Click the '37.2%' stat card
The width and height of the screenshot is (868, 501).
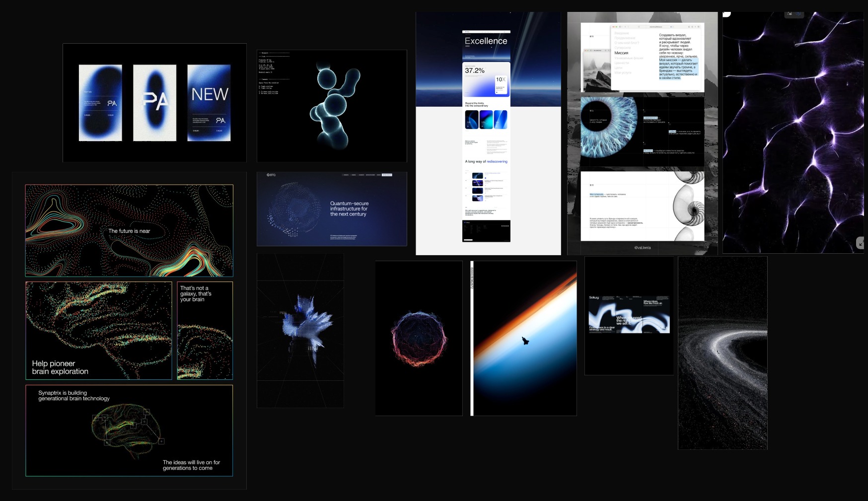pos(486,80)
